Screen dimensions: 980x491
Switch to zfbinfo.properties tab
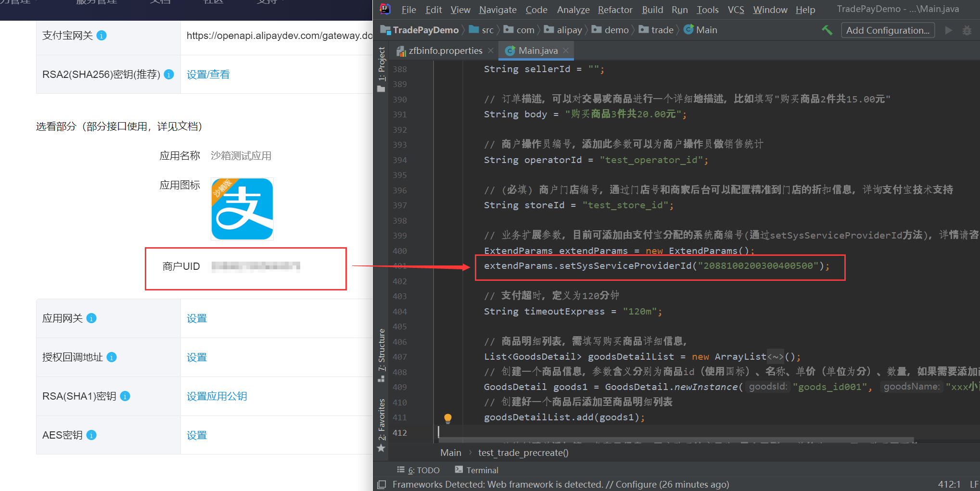coord(440,50)
